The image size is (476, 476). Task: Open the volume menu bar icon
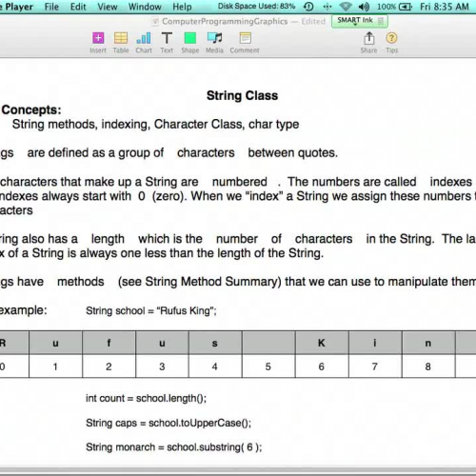(x=364, y=7)
